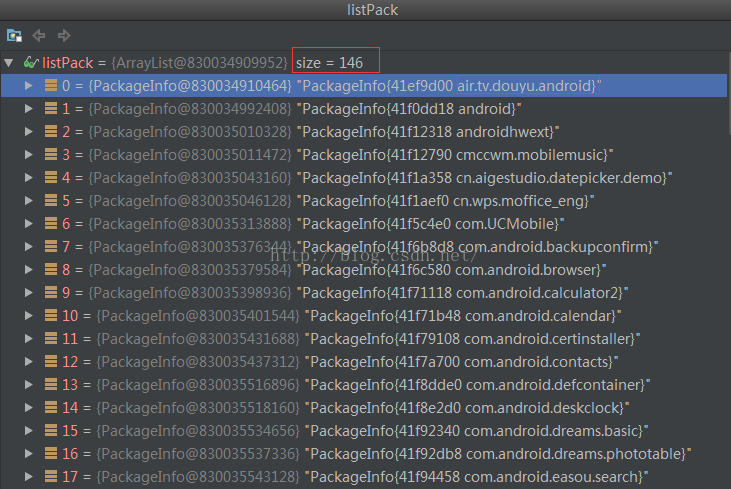Expand element 10 com.android.calendar
The width and height of the screenshot is (731, 489).
(28, 316)
